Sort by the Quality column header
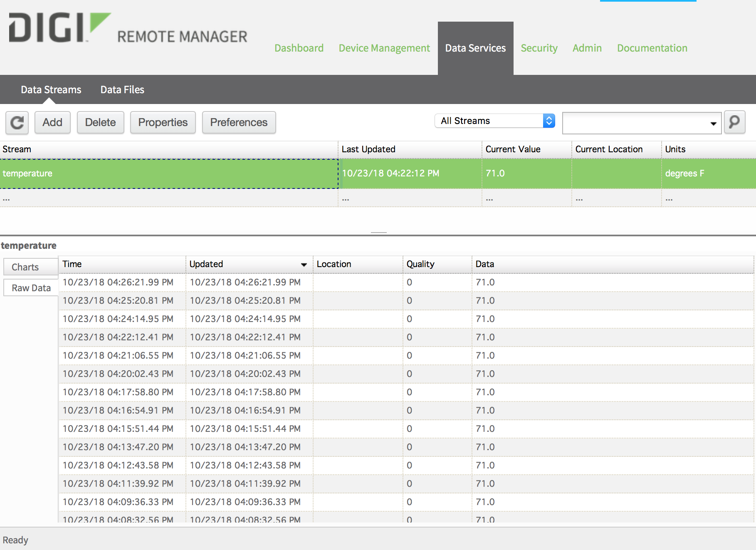The width and height of the screenshot is (756, 550). (x=437, y=264)
